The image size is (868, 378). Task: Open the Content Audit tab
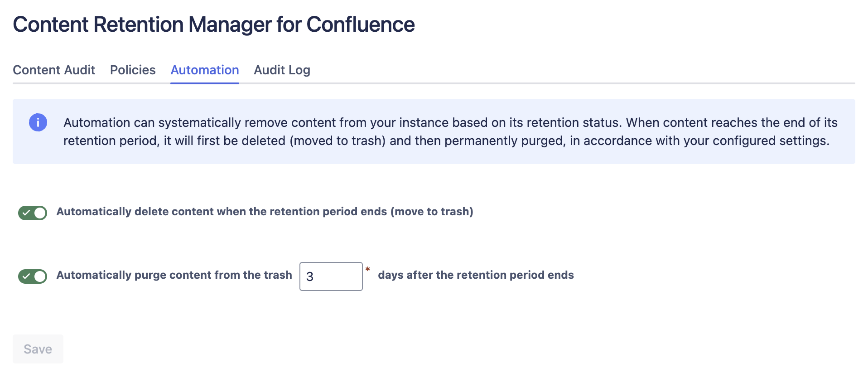coord(54,70)
